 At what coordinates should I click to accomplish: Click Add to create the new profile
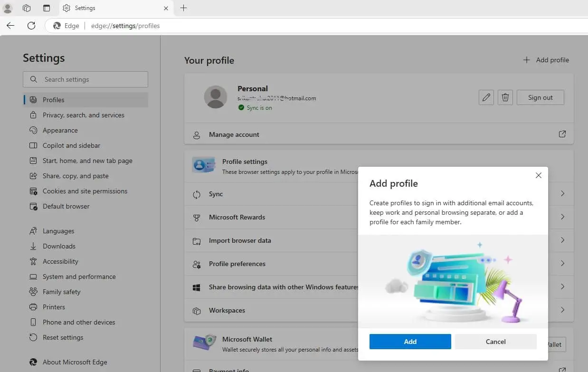pos(409,341)
